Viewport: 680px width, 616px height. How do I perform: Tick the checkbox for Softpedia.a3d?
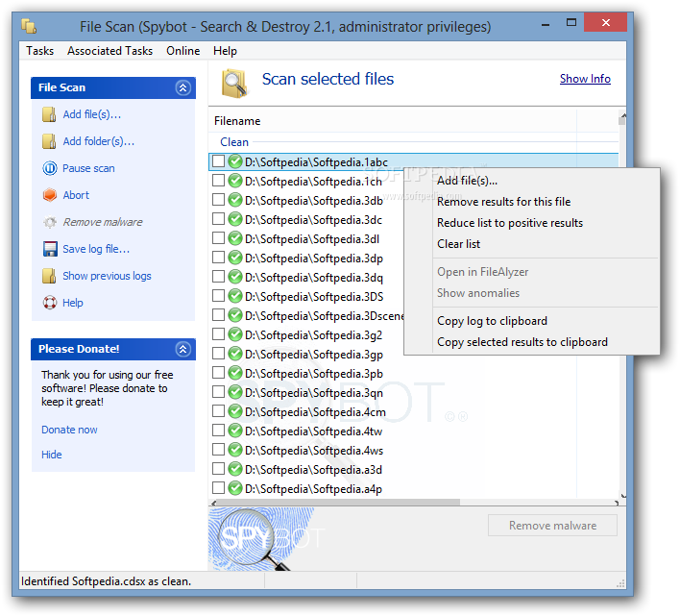[x=218, y=469]
